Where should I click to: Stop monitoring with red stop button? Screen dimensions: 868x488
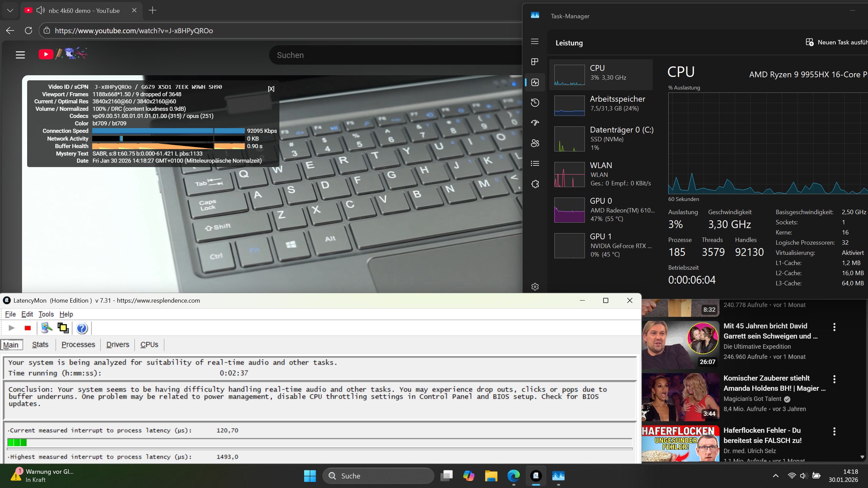(28, 328)
